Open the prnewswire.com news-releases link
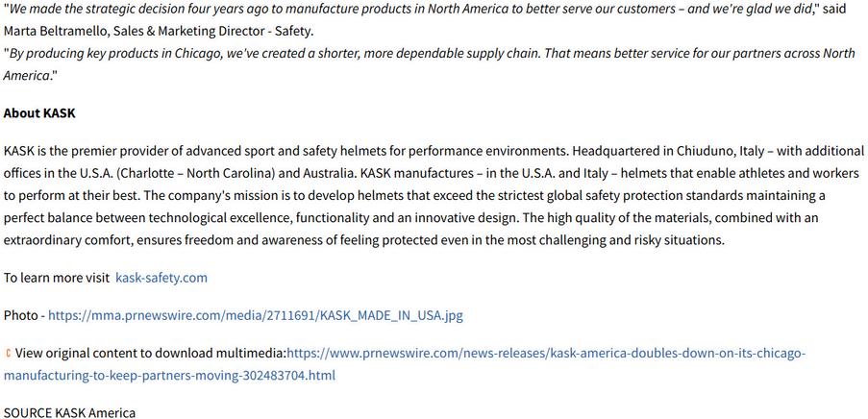The height and width of the screenshot is (419, 868). pyautogui.click(x=546, y=353)
